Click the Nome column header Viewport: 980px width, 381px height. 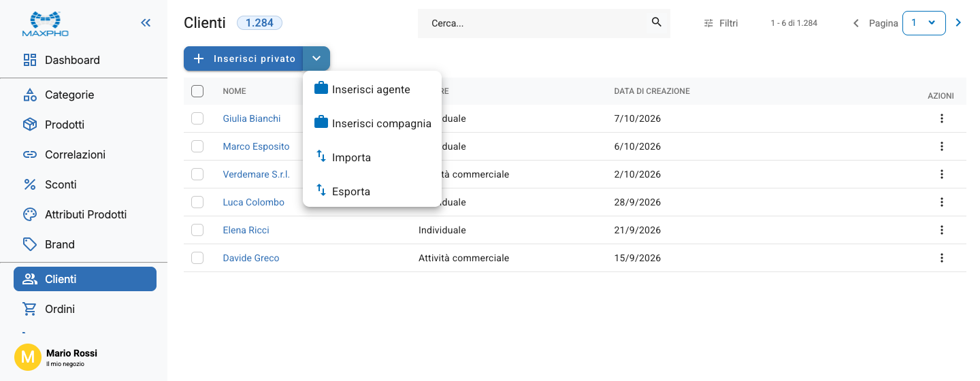pyautogui.click(x=235, y=91)
